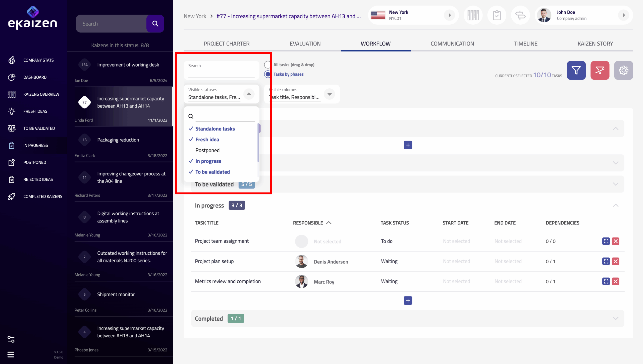
Task: Collapse the In progress phase section
Action: point(615,206)
